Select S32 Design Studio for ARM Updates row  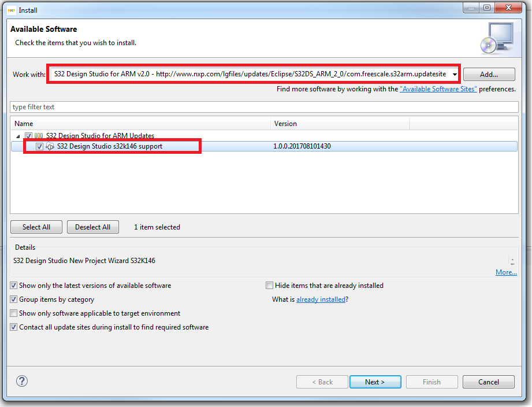coord(264,135)
